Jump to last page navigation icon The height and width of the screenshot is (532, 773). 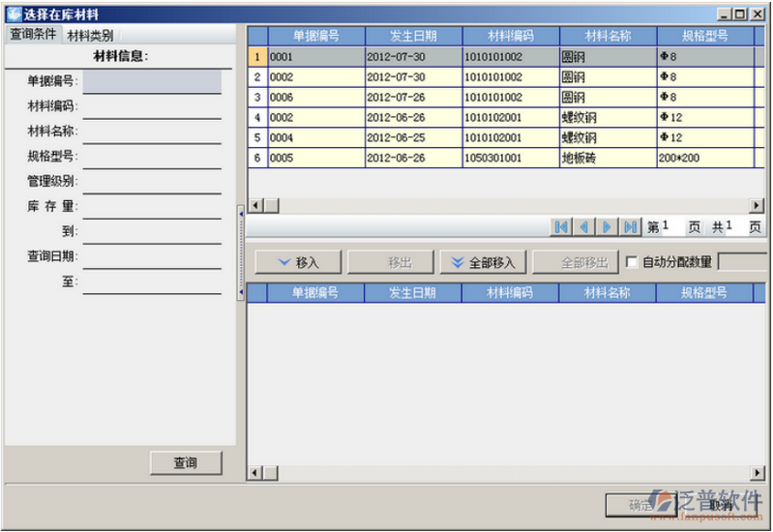click(631, 227)
